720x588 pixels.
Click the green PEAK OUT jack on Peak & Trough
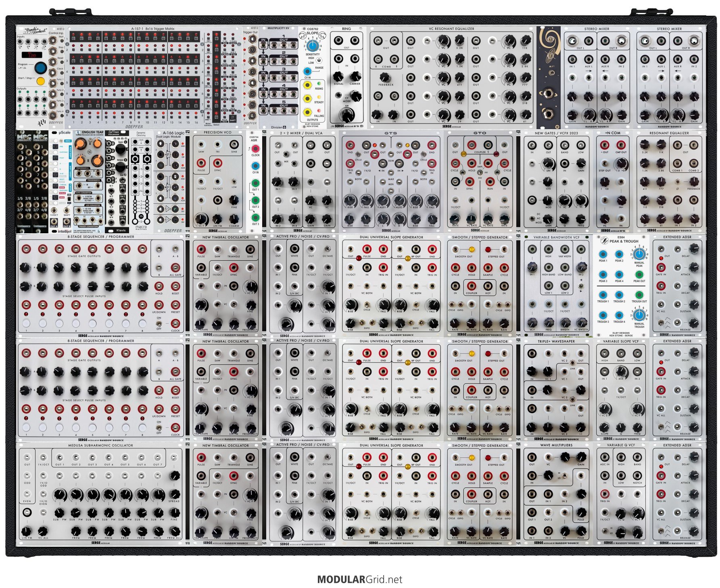[639, 275]
